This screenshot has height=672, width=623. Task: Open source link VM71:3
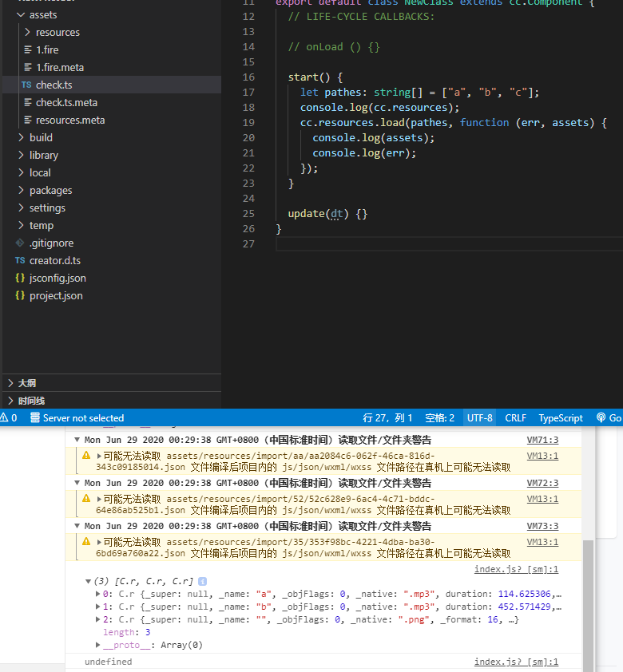click(x=542, y=440)
